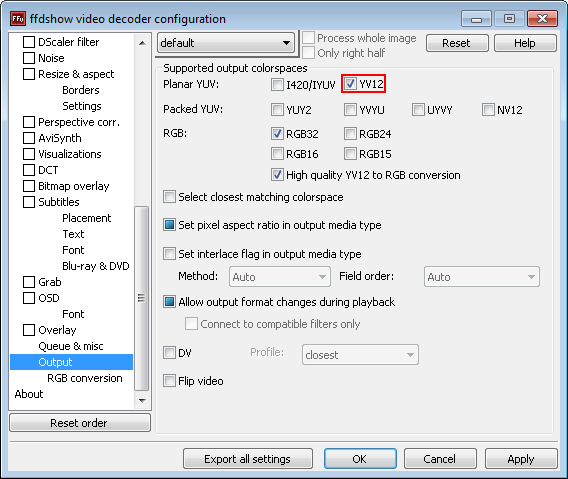Check Set interlace flag in output
The image size is (568, 479).
[169, 254]
